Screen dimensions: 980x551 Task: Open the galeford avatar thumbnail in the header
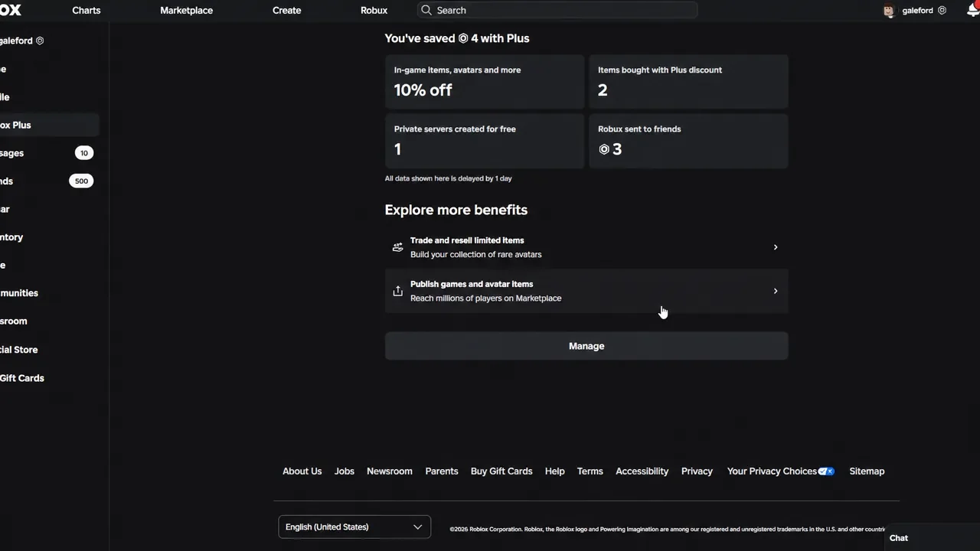(x=889, y=11)
